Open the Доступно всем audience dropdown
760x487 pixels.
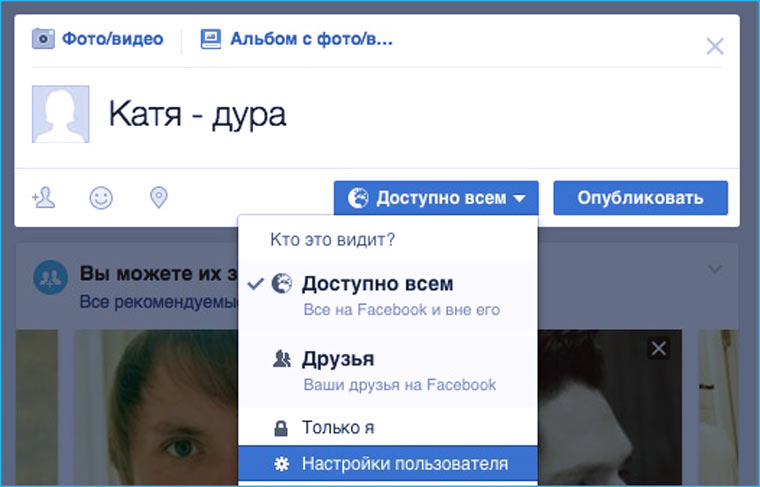click(x=436, y=198)
